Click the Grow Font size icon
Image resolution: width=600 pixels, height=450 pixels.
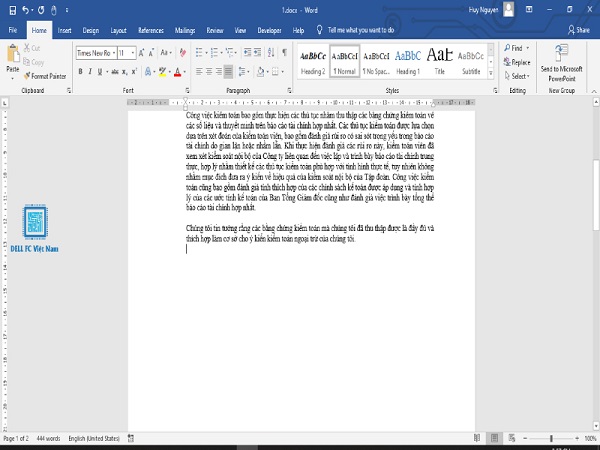point(141,53)
